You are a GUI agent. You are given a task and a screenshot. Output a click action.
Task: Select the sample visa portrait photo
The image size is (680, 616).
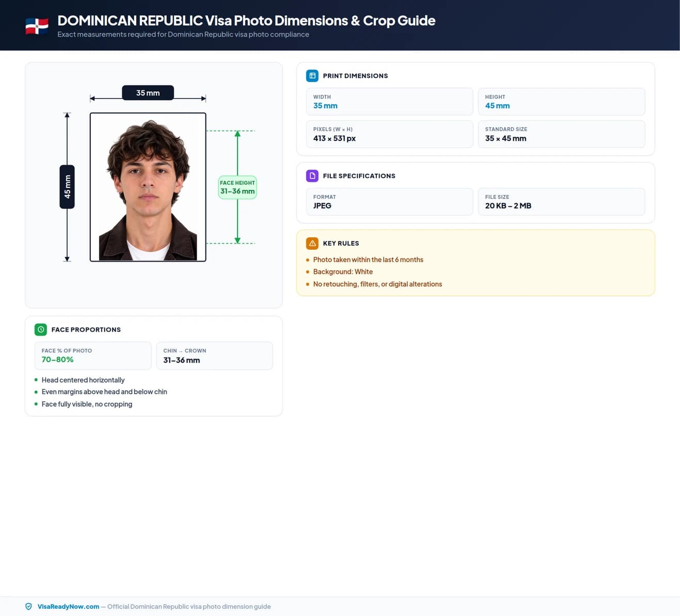coord(148,187)
